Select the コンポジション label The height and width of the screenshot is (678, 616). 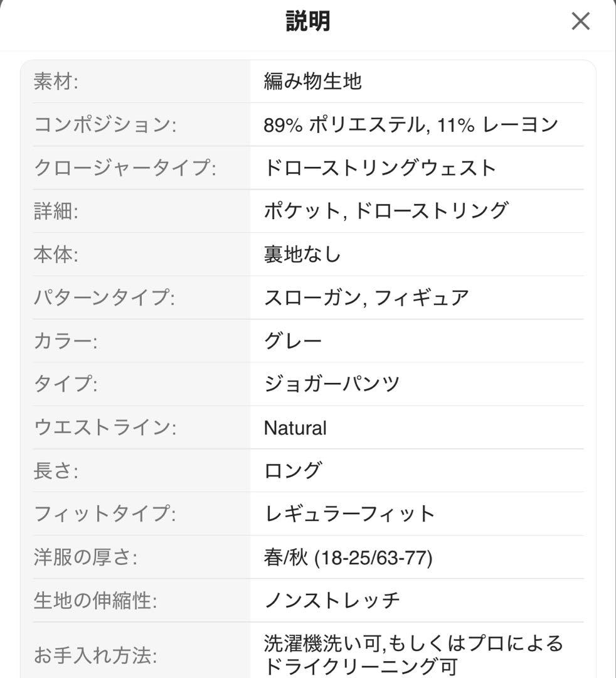pyautogui.click(x=105, y=124)
